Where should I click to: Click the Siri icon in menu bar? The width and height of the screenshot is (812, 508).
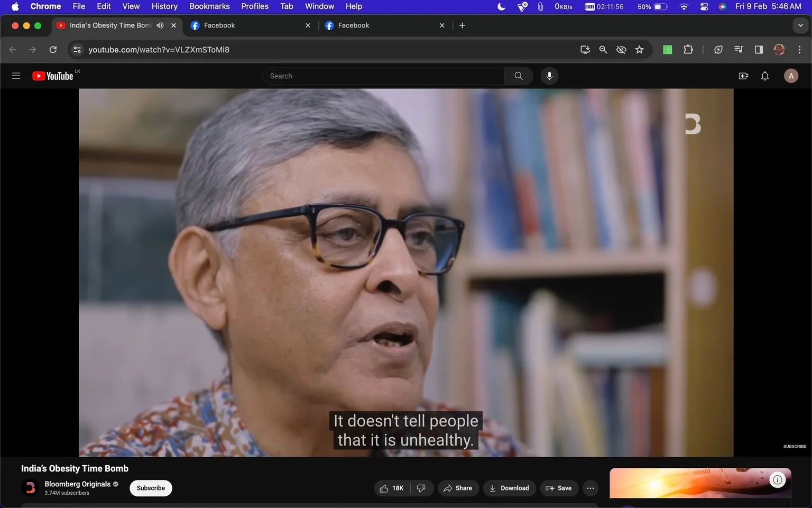[x=722, y=6]
